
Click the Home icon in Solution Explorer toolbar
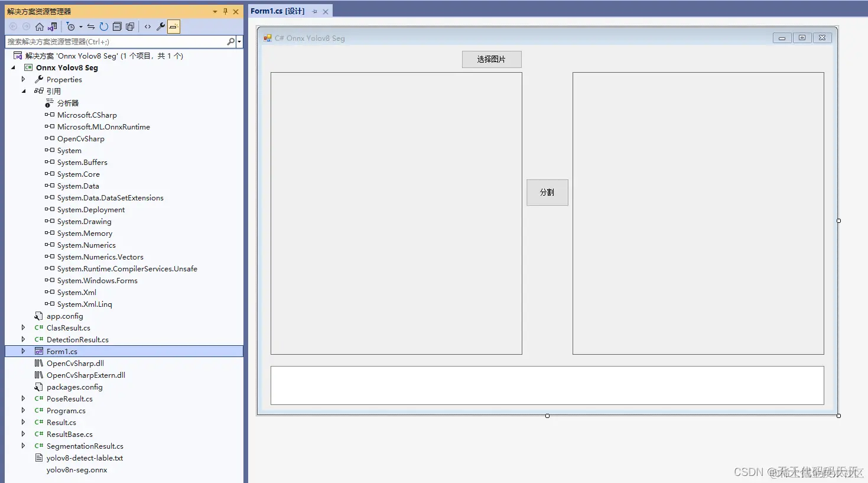click(40, 27)
